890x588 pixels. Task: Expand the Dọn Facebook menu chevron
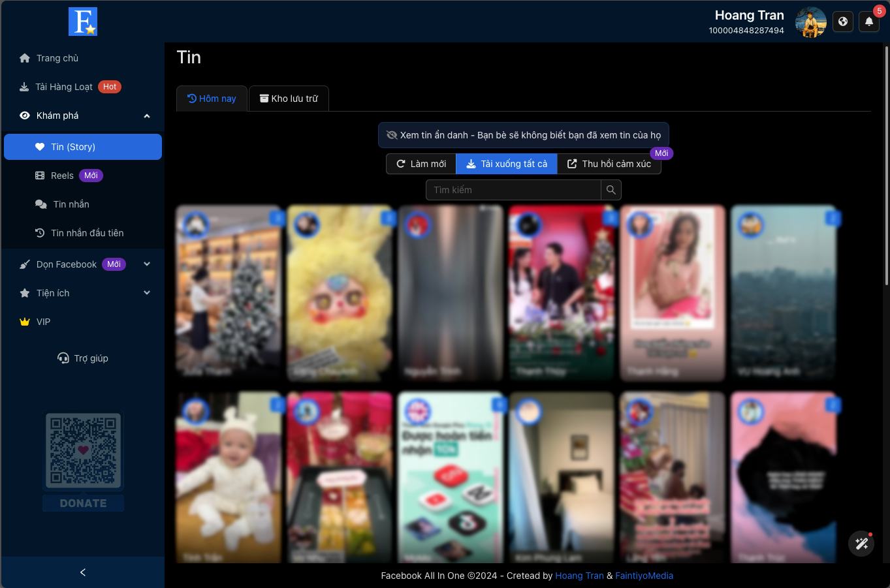(147, 264)
